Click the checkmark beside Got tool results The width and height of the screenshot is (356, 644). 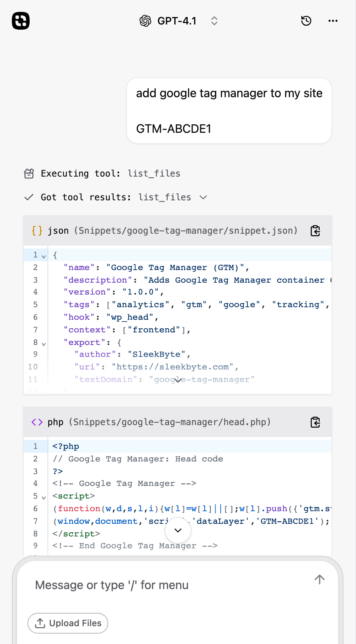tap(29, 197)
